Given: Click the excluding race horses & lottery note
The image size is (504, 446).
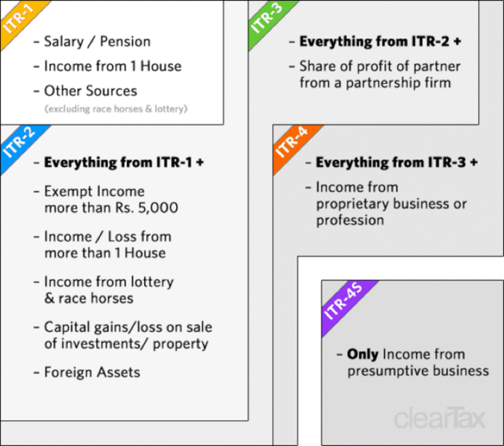Looking at the screenshot, I should (116, 109).
